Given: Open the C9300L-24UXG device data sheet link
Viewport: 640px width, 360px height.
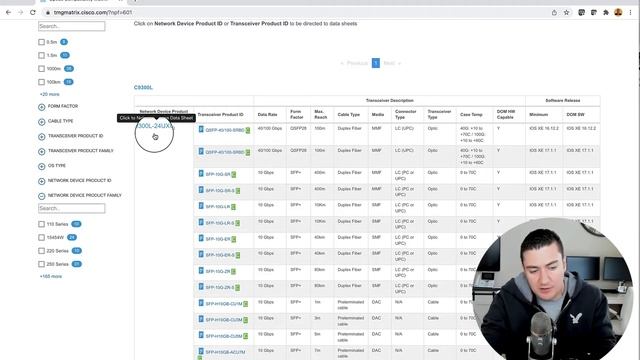Looking at the screenshot, I should tap(154, 126).
